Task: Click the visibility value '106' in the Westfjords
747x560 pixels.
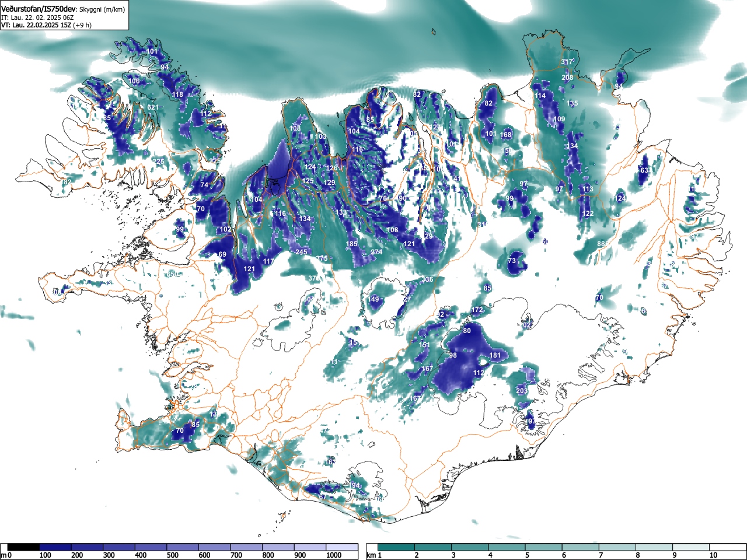Action: [134, 81]
